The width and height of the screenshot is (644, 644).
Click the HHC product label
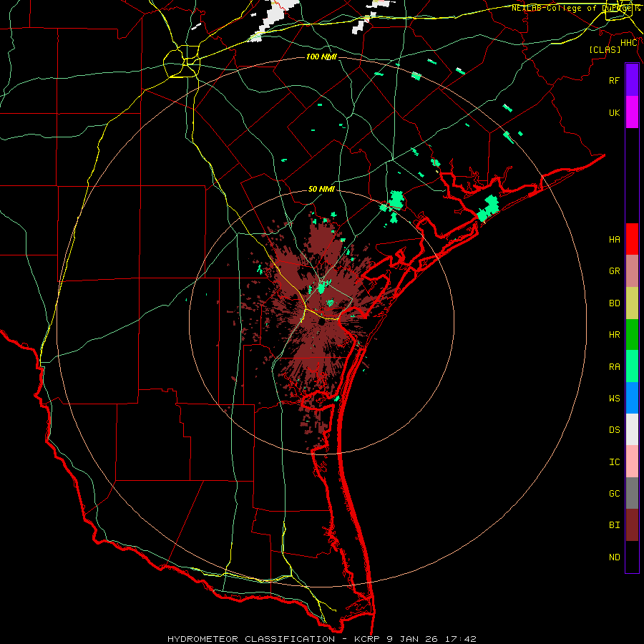628,43
